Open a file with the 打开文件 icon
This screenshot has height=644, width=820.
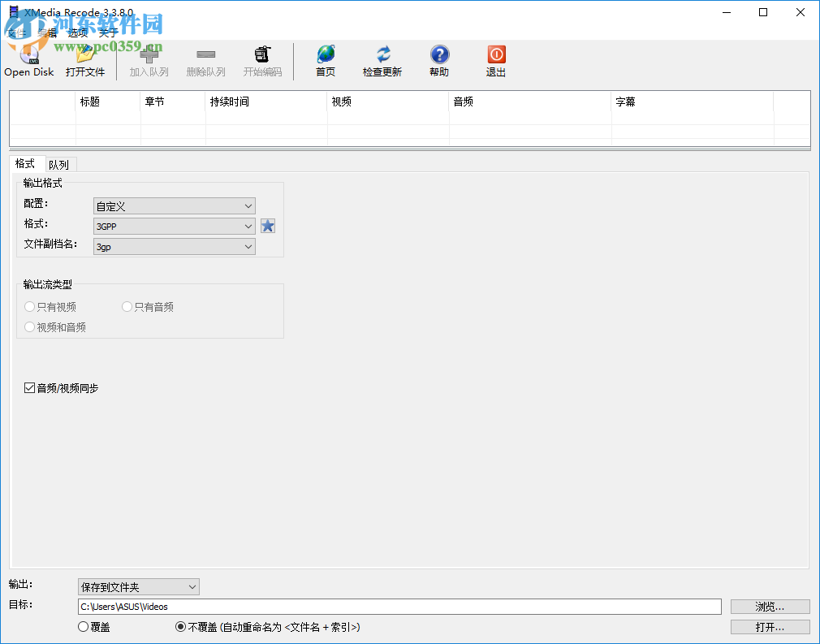click(x=84, y=55)
